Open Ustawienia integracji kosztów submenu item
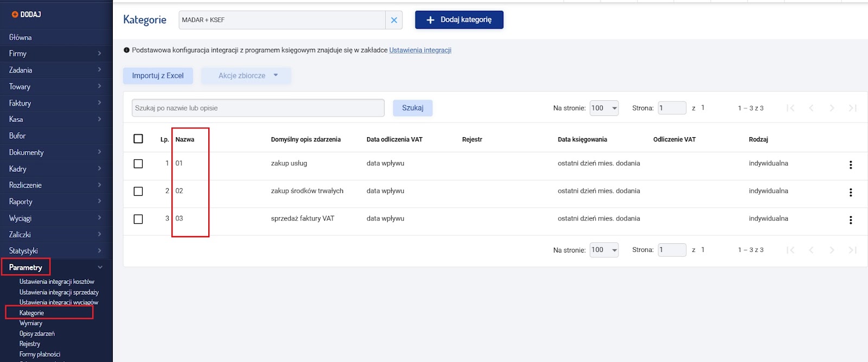868x362 pixels. pyautogui.click(x=57, y=282)
